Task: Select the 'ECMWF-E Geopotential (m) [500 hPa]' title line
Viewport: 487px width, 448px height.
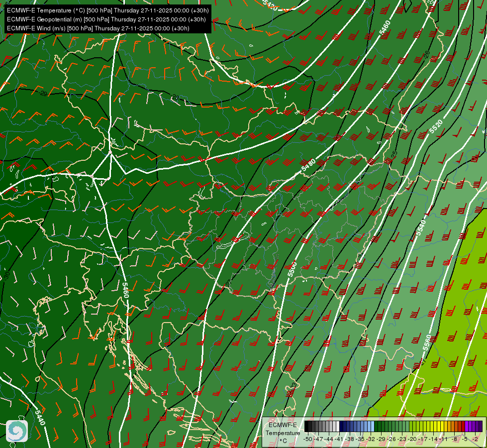Action: [106, 19]
